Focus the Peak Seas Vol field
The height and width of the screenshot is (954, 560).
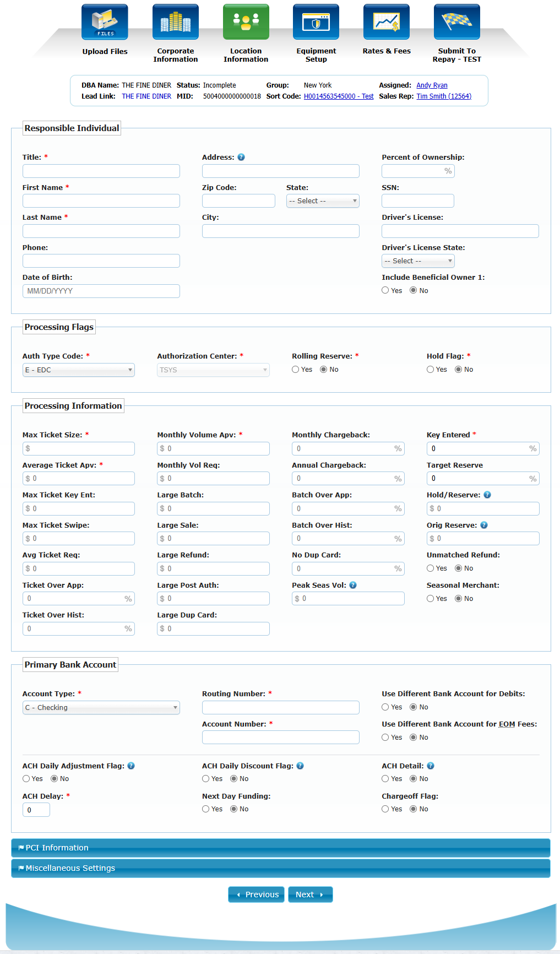tap(348, 599)
